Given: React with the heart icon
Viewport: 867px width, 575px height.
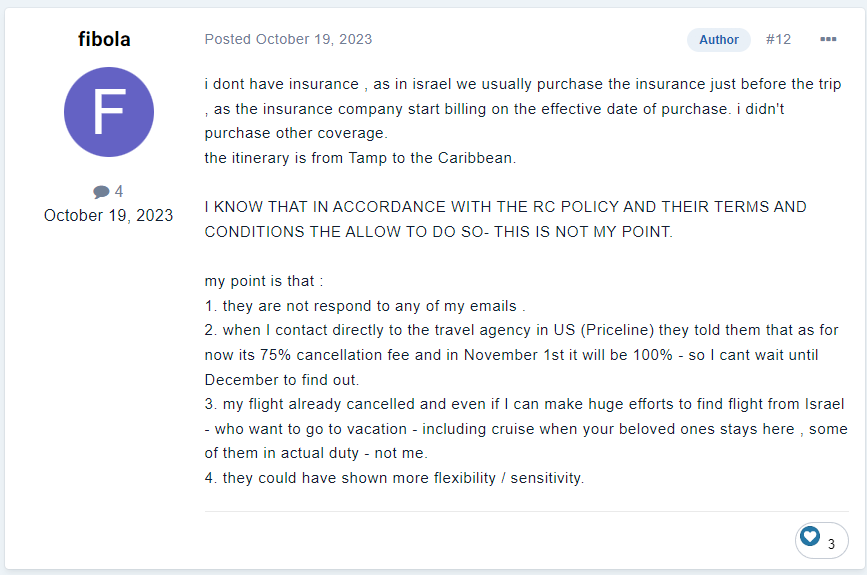Looking at the screenshot, I should pos(810,538).
